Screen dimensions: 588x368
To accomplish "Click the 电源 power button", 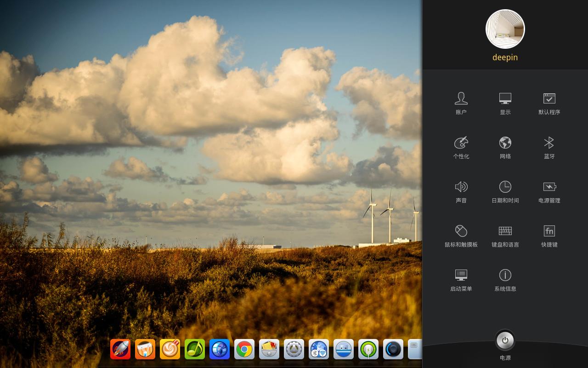I will coord(505,341).
